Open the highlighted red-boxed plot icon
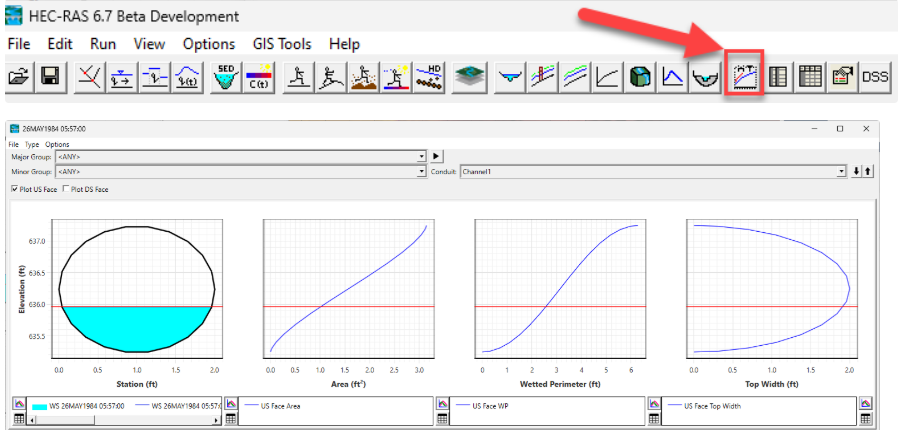This screenshot has height=430, width=901. [745, 76]
